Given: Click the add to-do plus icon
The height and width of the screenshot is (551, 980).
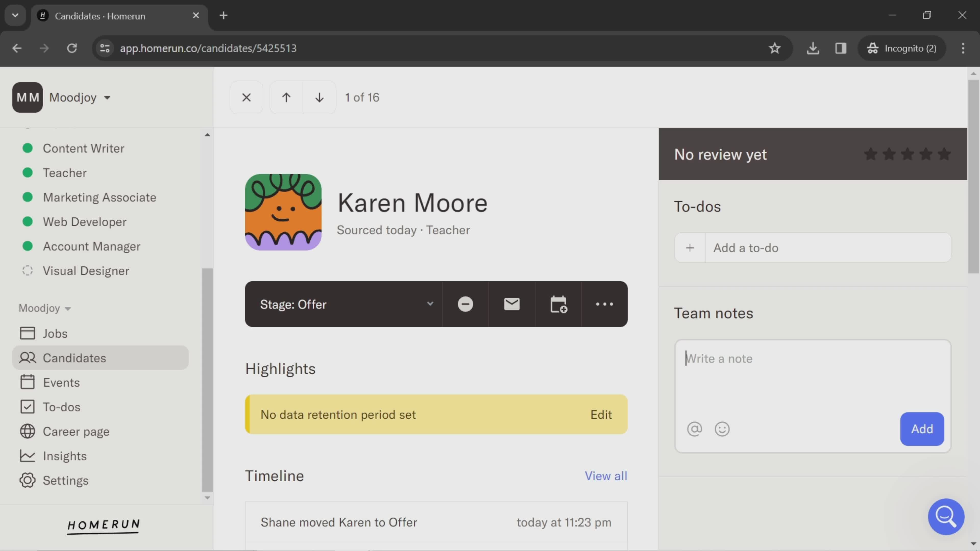Looking at the screenshot, I should [690, 248].
